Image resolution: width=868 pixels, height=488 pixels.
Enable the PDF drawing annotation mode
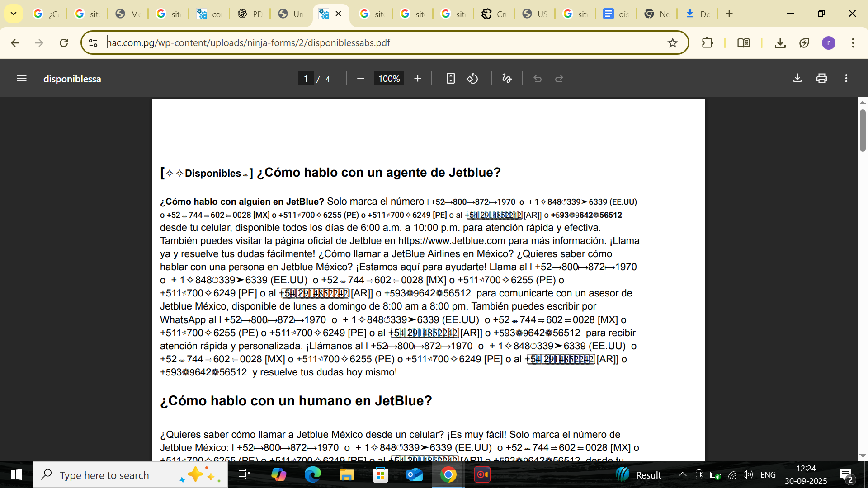[507, 78]
